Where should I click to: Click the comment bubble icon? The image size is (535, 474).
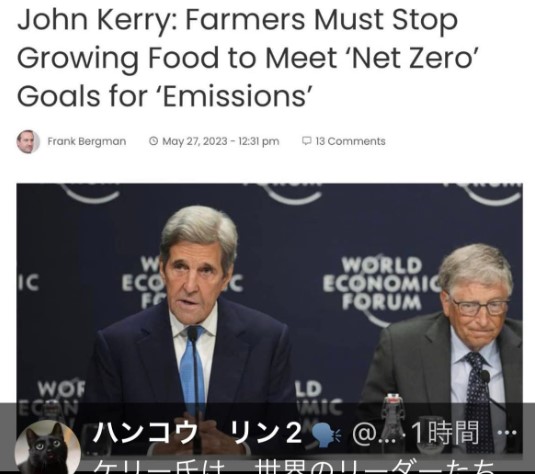307,141
